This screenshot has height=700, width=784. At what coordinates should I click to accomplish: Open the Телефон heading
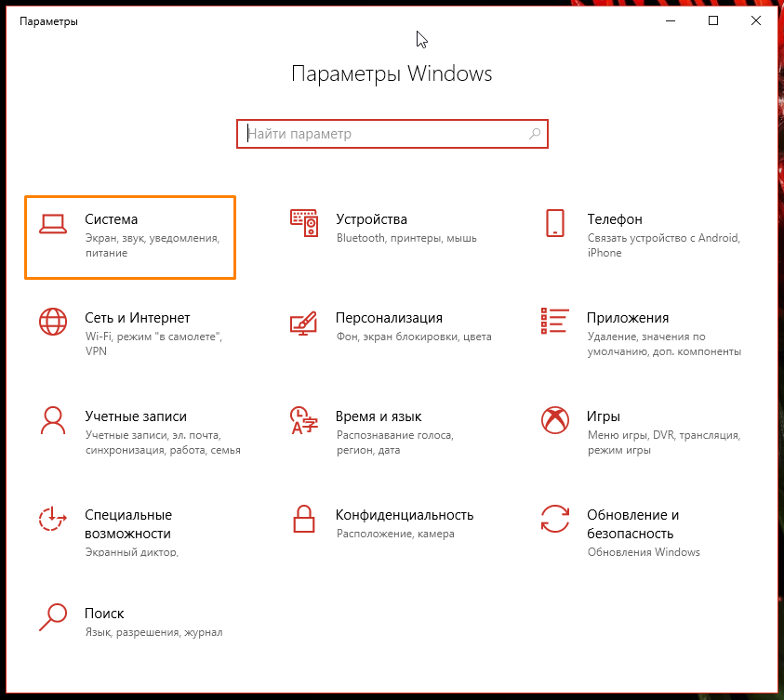tap(615, 219)
